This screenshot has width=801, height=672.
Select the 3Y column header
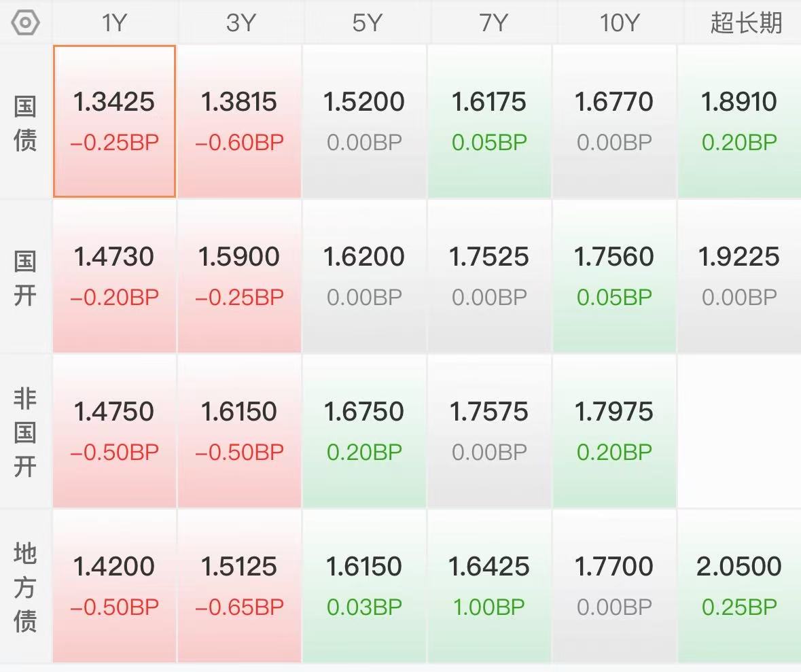point(240,23)
